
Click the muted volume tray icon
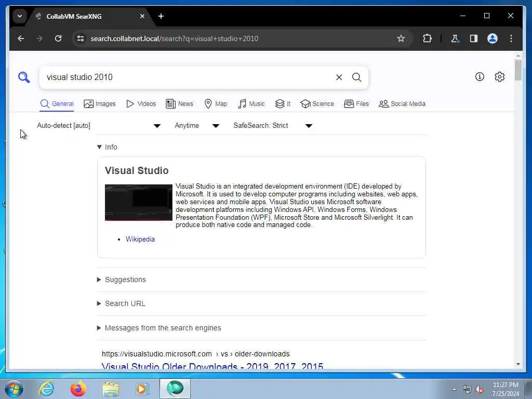pos(480,390)
